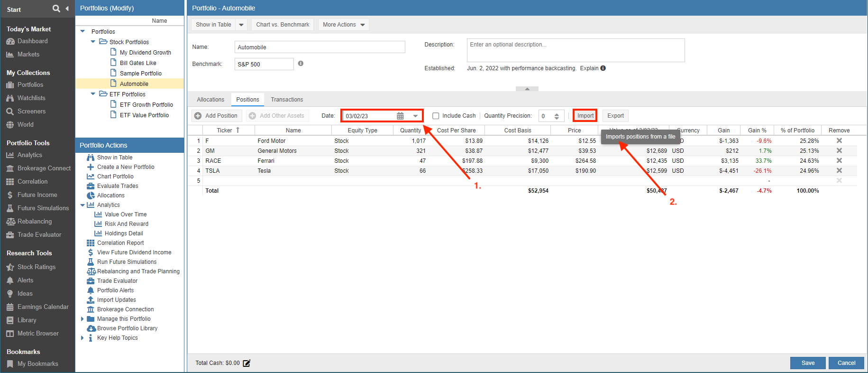Open World in the sidebar
The height and width of the screenshot is (373, 868).
[x=25, y=125]
